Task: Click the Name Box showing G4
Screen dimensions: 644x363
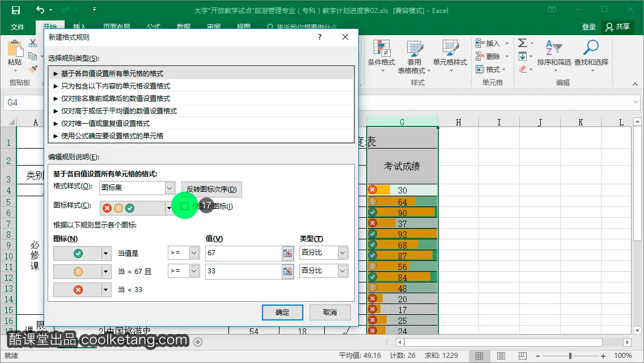Action: coord(23,102)
